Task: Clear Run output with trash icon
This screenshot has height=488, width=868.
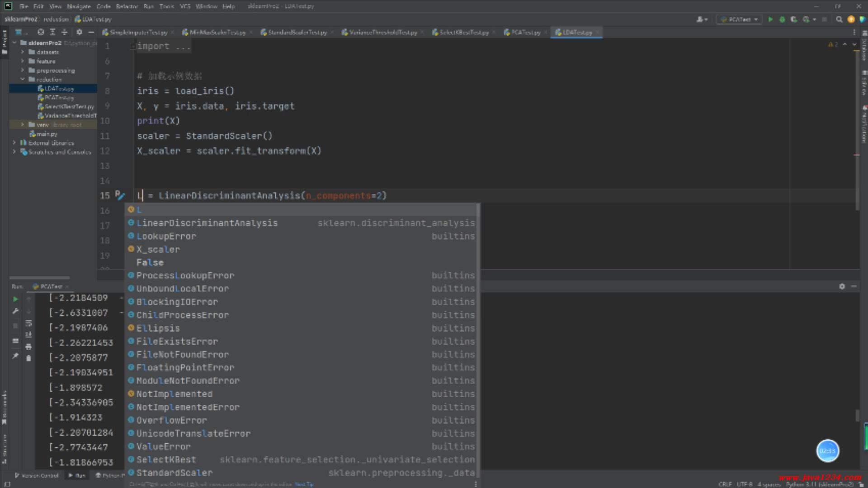Action: click(x=28, y=358)
